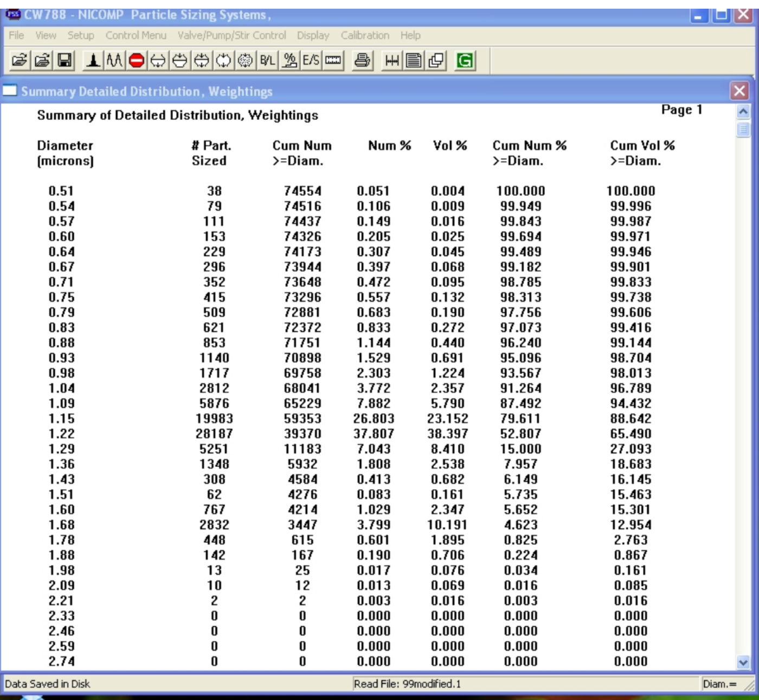This screenshot has height=700, width=759.
Task: Click the B/L toolbar button
Action: point(267,60)
